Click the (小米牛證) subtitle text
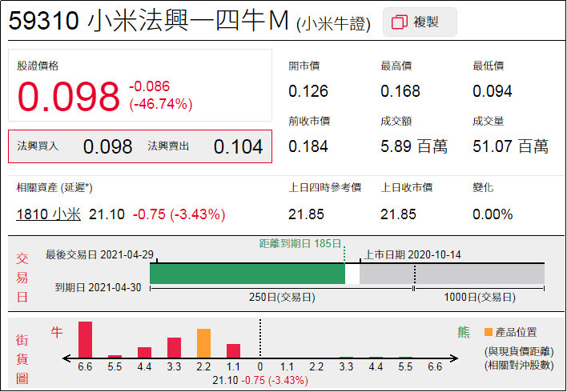This screenshot has height=392, width=567. coord(333,26)
